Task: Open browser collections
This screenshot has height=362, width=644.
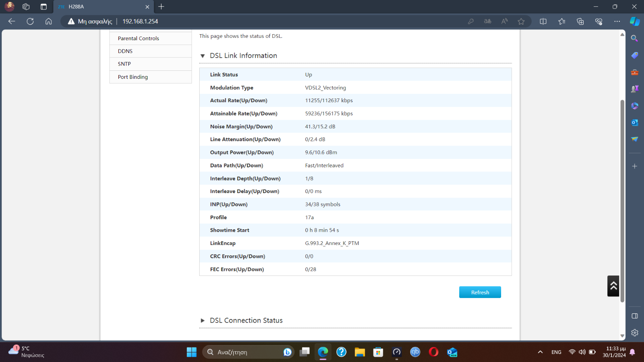Action: [580, 21]
